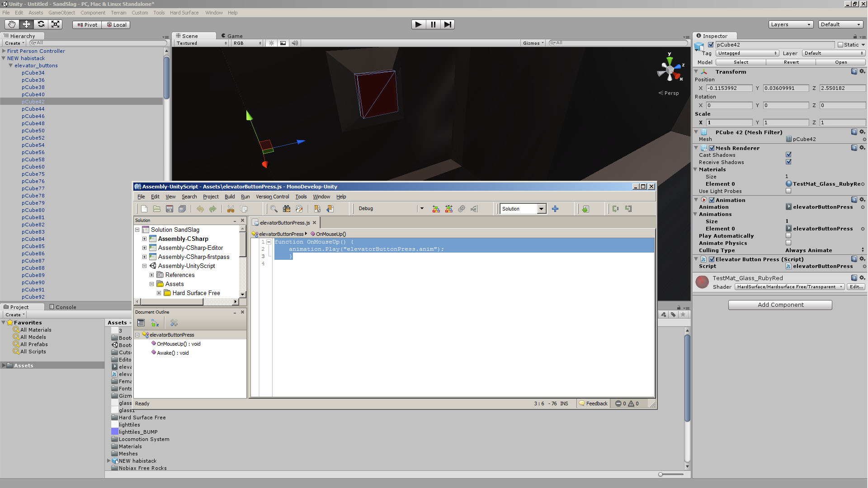This screenshot has width=868, height=488.
Task: Open the search in MonoDevelop toolbar
Action: coord(274,208)
